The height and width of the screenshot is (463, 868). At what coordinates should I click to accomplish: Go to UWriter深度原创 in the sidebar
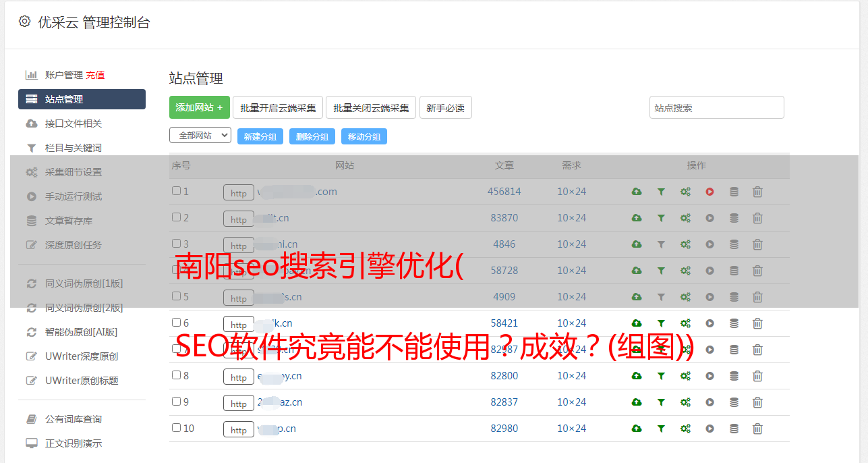coord(82,356)
